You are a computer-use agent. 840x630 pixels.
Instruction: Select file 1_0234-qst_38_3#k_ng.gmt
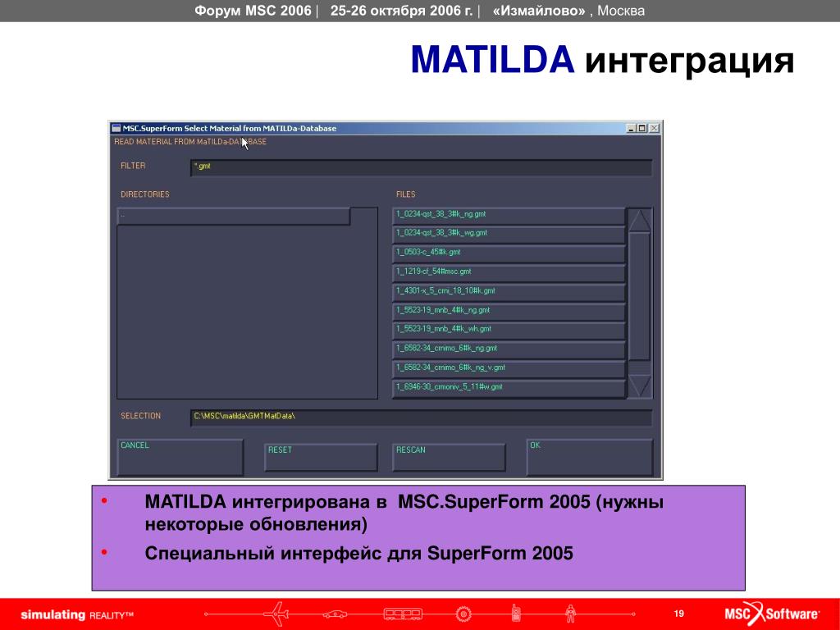click(x=509, y=216)
